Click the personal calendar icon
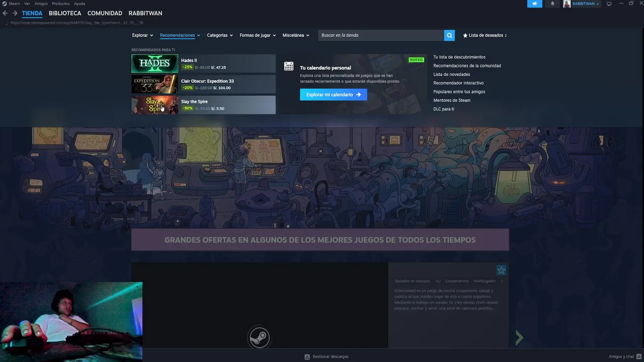Screen dimensions: 644x362 (289, 66)
